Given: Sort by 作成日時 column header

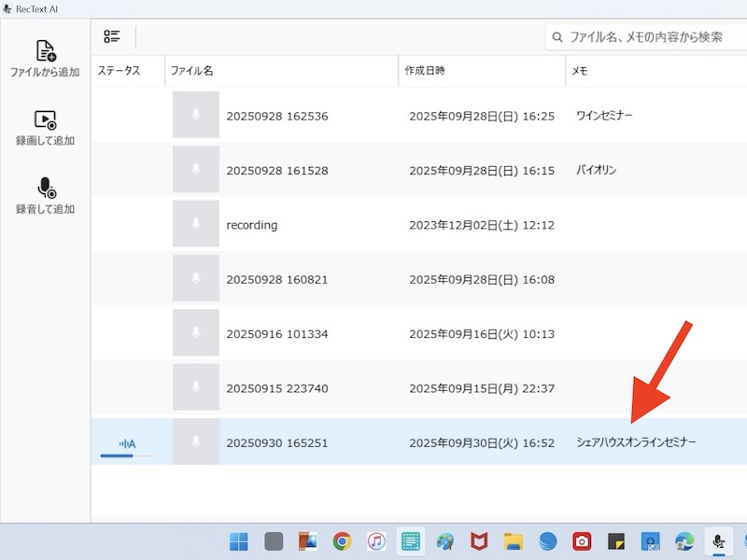Looking at the screenshot, I should tap(427, 71).
